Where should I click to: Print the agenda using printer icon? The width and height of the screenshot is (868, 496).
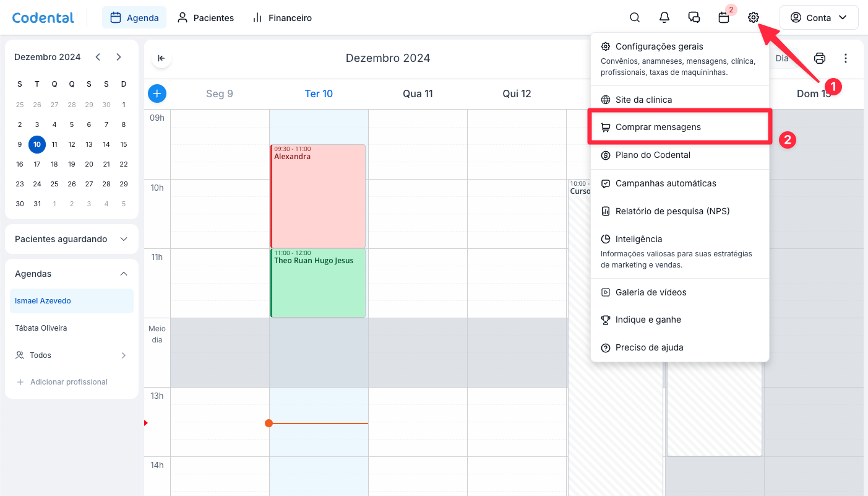tap(820, 58)
